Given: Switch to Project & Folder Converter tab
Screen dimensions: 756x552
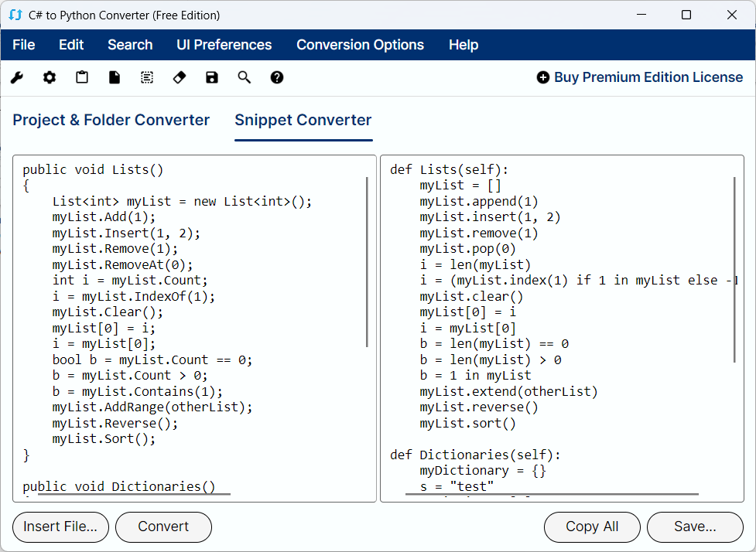Looking at the screenshot, I should (111, 120).
